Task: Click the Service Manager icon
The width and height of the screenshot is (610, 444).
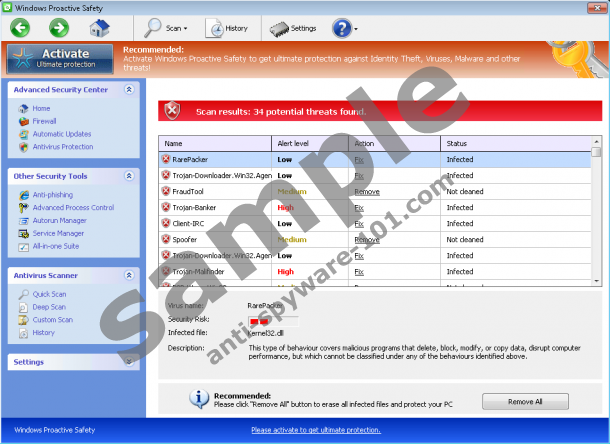Action: pyautogui.click(x=23, y=233)
